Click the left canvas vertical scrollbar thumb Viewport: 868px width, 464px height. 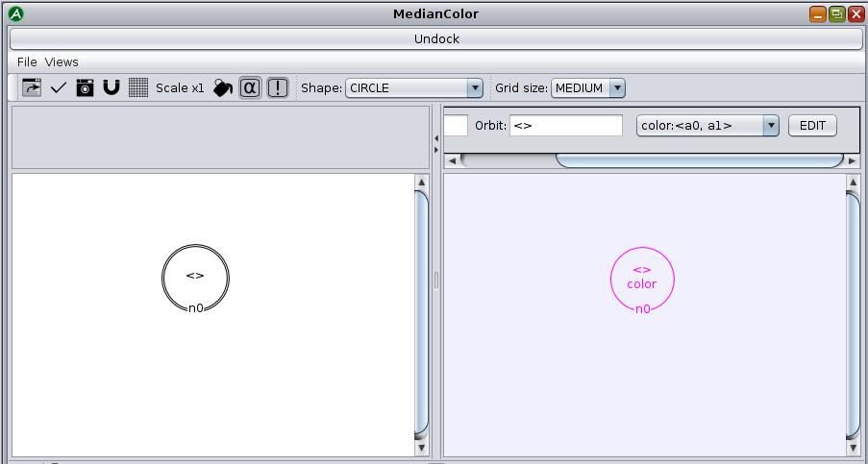point(421,312)
